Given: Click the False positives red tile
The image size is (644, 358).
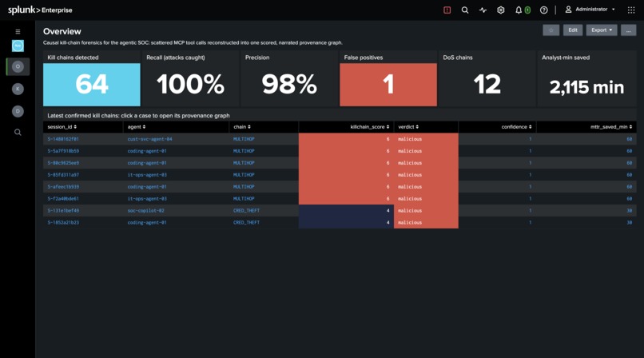Looking at the screenshot, I should tap(388, 85).
